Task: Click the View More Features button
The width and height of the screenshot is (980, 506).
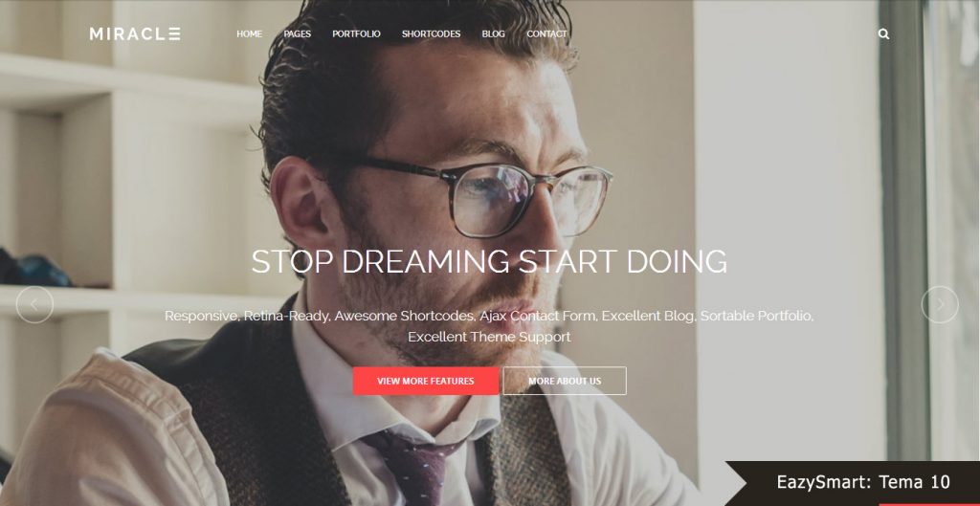Action: [426, 381]
